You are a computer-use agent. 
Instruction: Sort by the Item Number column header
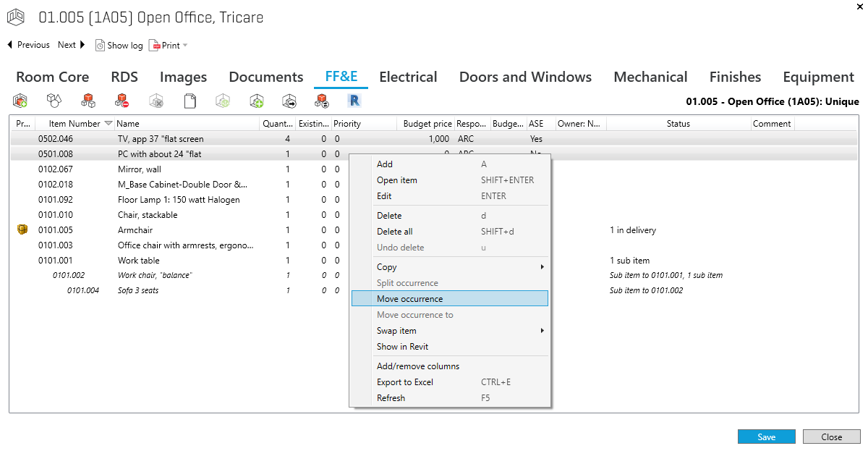tap(75, 124)
